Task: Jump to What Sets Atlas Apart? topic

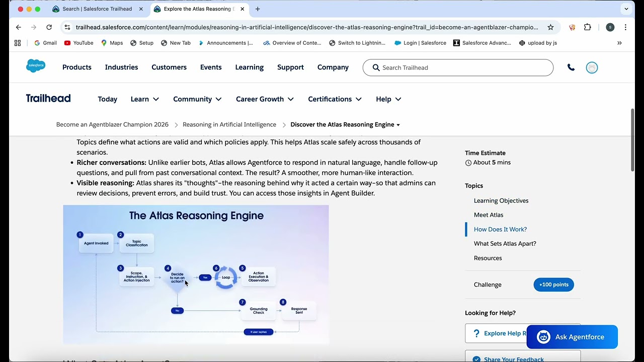Action: (x=505, y=243)
